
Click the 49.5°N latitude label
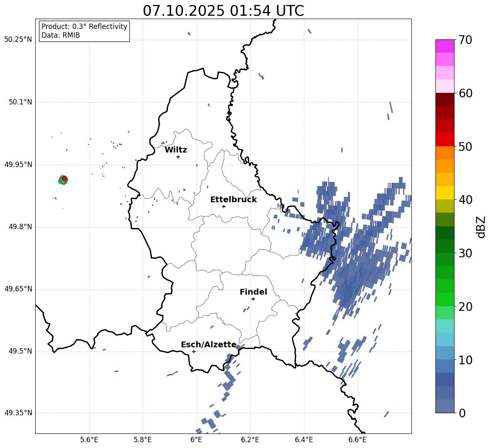(x=20, y=351)
